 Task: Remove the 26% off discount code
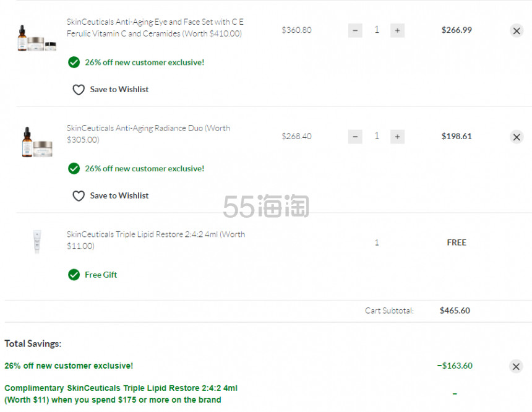tap(516, 366)
